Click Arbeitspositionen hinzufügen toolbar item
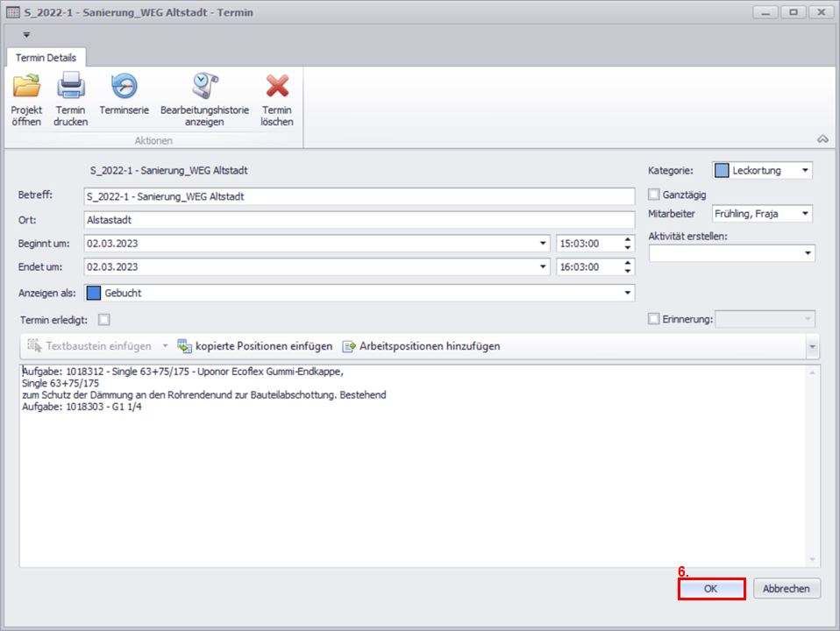840x631 pixels. point(421,346)
